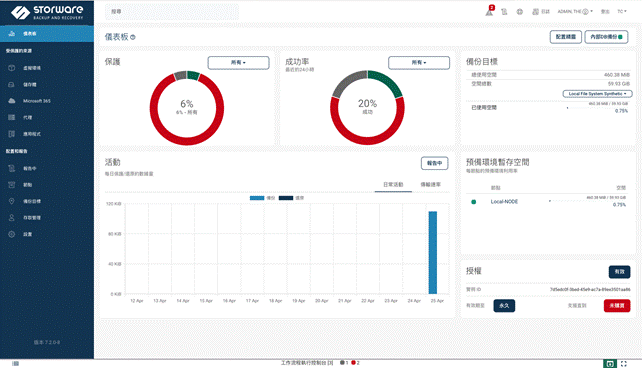This screenshot has width=642, height=368.
Task: Switch to the 日常活動 daily activity tab
Action: click(x=393, y=185)
